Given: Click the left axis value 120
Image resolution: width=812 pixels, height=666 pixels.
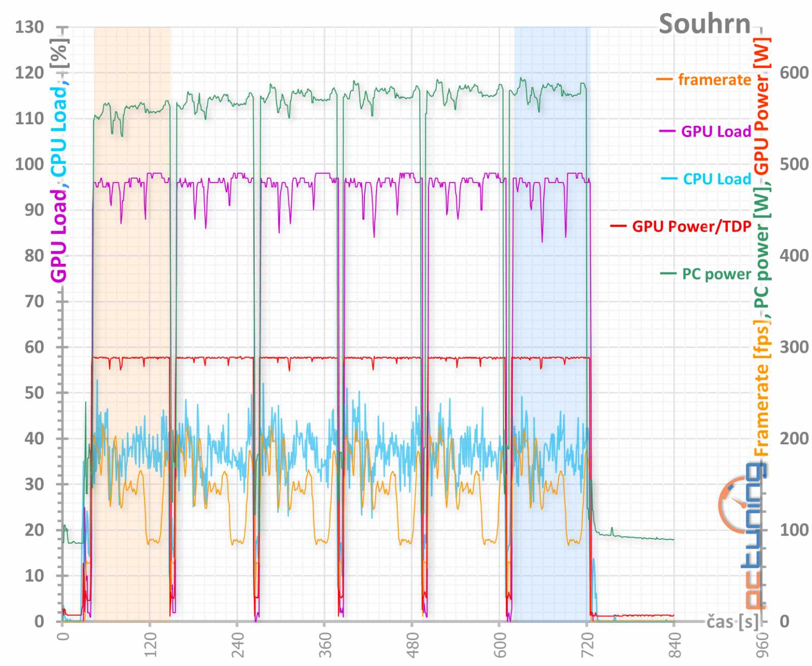Looking at the screenshot, I should [x=29, y=73].
